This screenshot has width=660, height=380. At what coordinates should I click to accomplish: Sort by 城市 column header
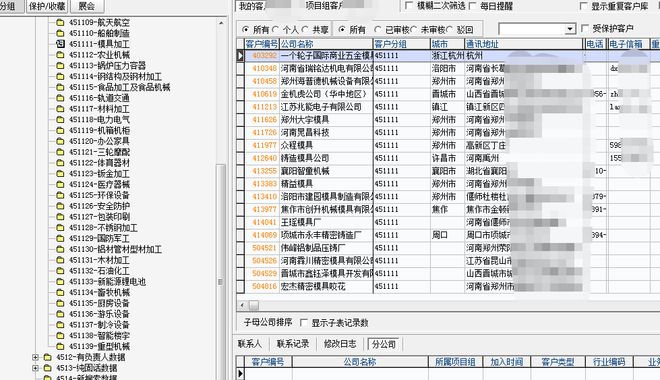(447, 44)
